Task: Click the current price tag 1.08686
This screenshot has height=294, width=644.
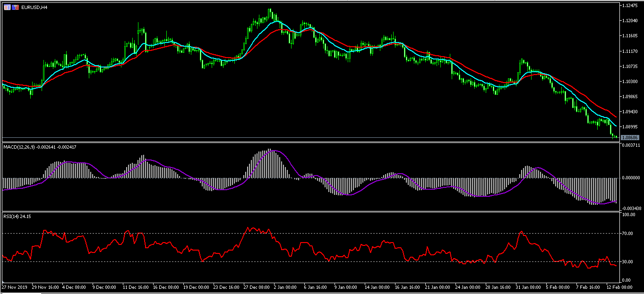Action: click(x=630, y=137)
